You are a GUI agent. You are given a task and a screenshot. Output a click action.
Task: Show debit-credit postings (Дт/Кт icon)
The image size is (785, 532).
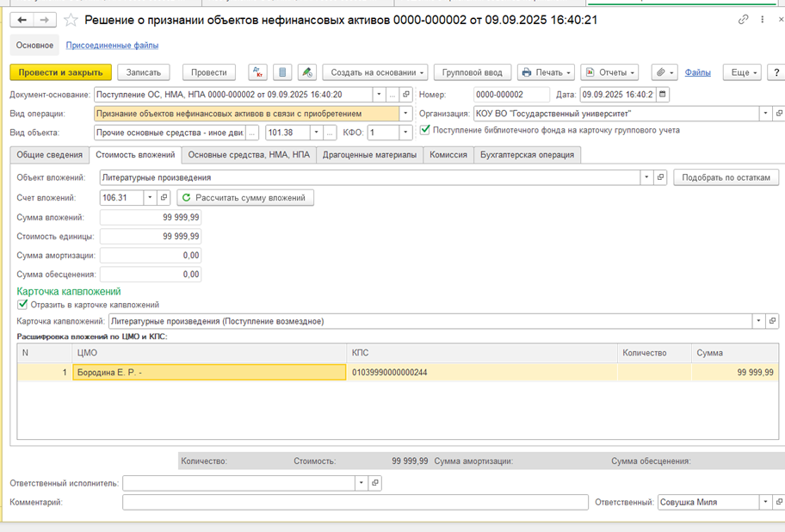(x=257, y=72)
